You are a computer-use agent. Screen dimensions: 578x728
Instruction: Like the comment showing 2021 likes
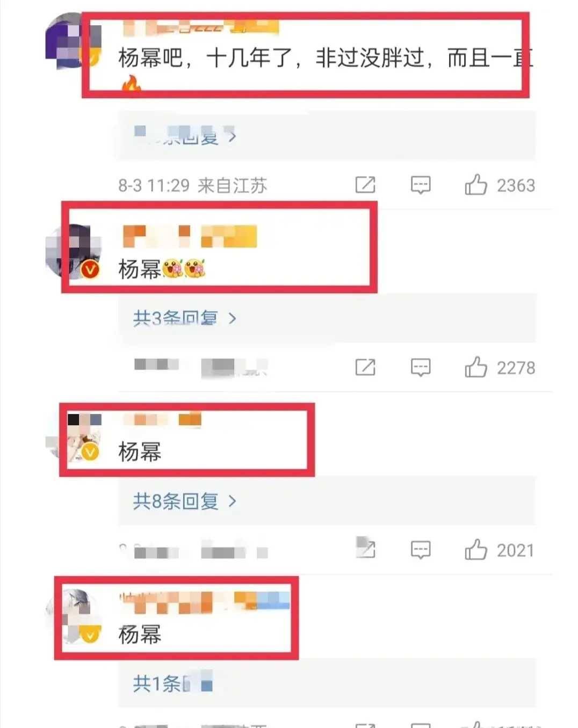point(475,550)
